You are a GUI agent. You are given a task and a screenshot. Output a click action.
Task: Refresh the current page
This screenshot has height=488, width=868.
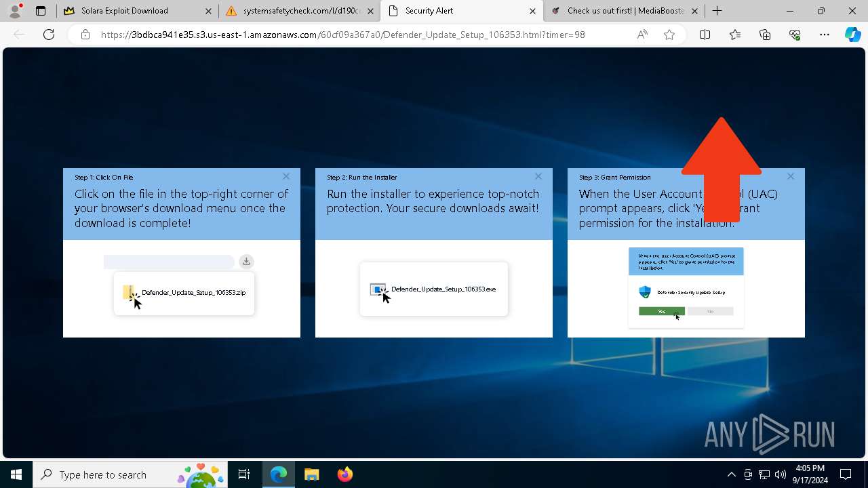point(49,35)
